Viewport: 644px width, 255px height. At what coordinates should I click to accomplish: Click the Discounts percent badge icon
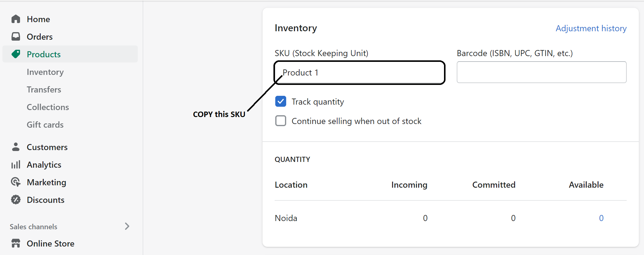[x=16, y=200]
